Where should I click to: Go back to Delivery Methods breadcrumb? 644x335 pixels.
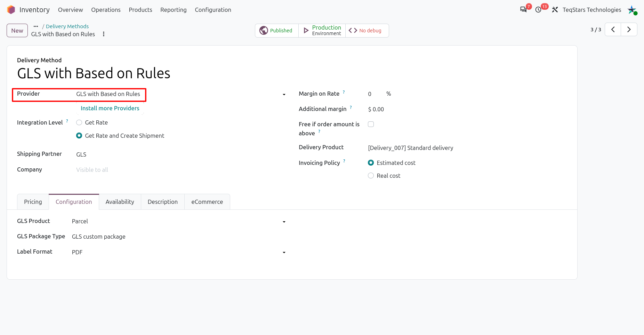(x=67, y=26)
